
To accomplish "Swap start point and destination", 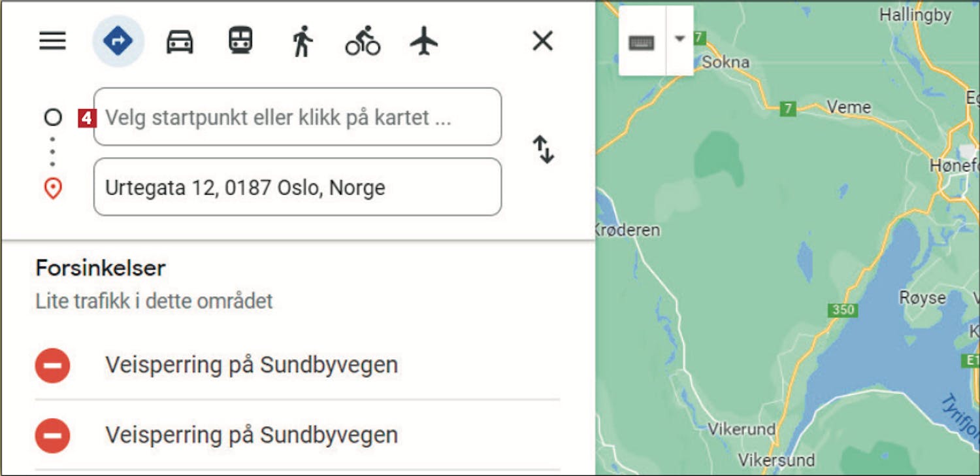I will click(x=544, y=150).
